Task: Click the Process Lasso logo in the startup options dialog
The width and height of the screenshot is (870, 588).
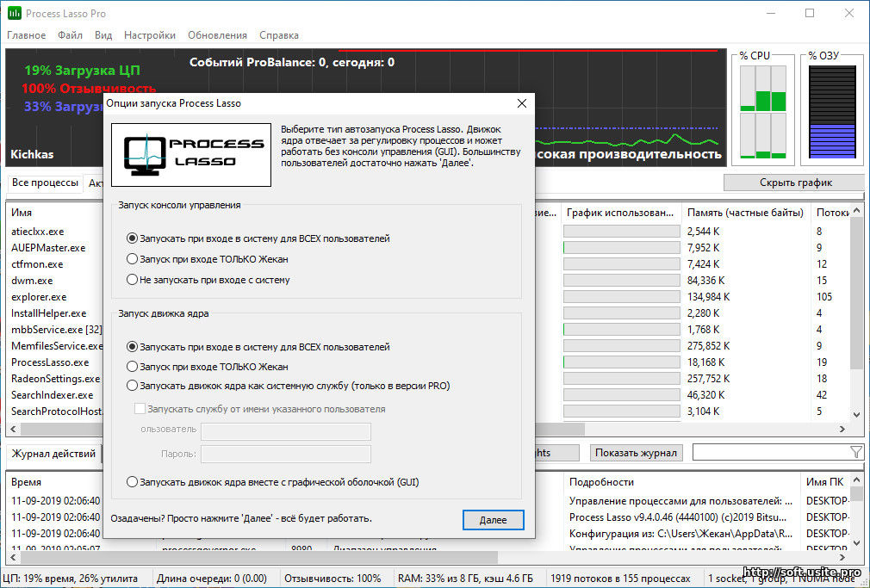Action: coord(191,155)
